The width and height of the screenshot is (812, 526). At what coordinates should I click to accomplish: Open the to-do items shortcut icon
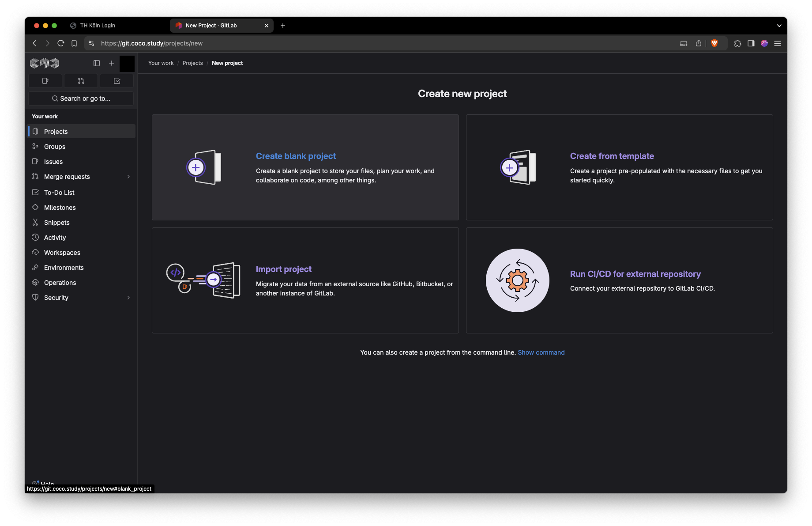117,81
